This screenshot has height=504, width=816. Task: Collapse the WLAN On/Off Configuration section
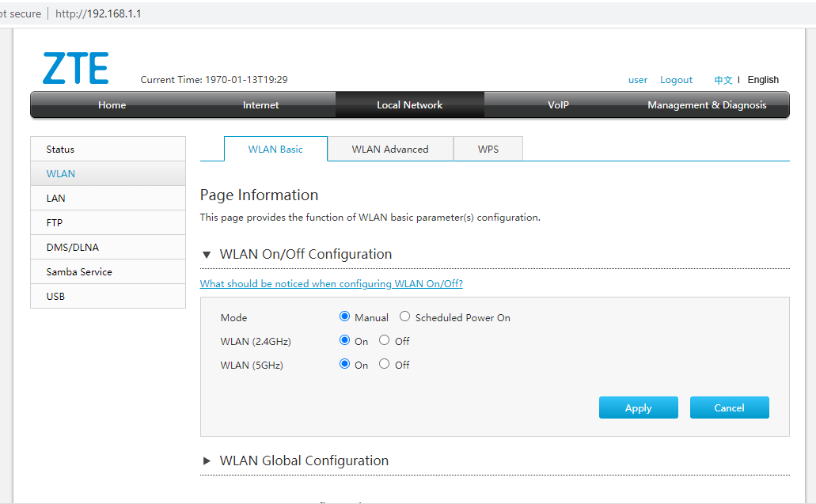click(207, 254)
